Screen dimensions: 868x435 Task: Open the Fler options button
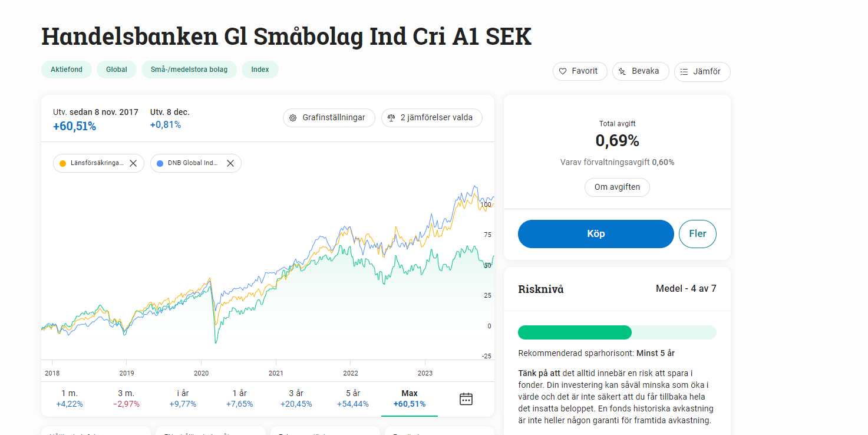(x=698, y=234)
